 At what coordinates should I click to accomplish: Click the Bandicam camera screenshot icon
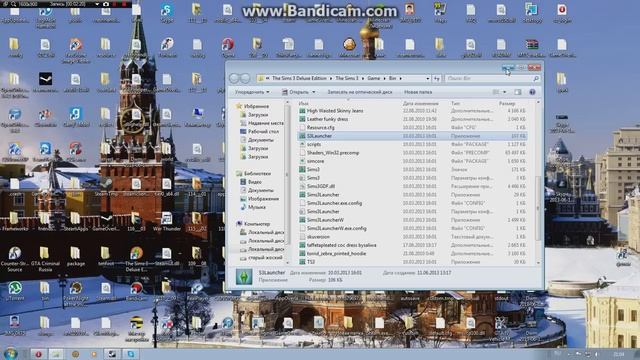(106, 4)
